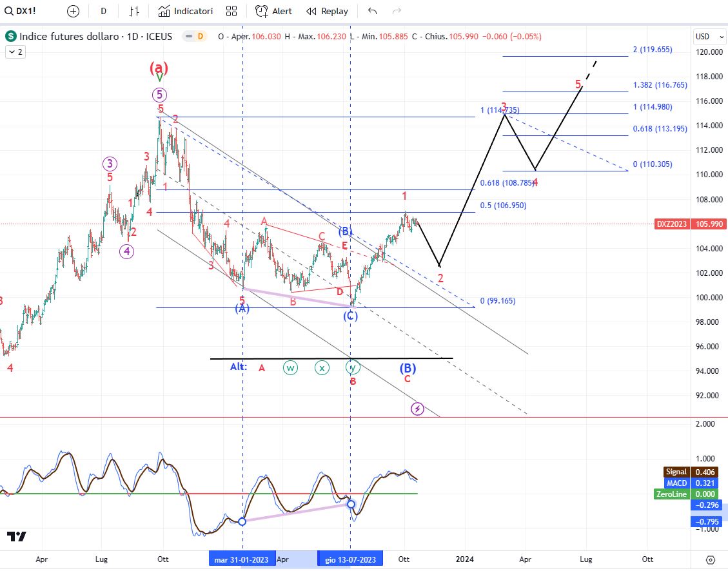The height and width of the screenshot is (571, 728).
Task: Select the mar 31-01-2023 date marker
Action: 242,559
